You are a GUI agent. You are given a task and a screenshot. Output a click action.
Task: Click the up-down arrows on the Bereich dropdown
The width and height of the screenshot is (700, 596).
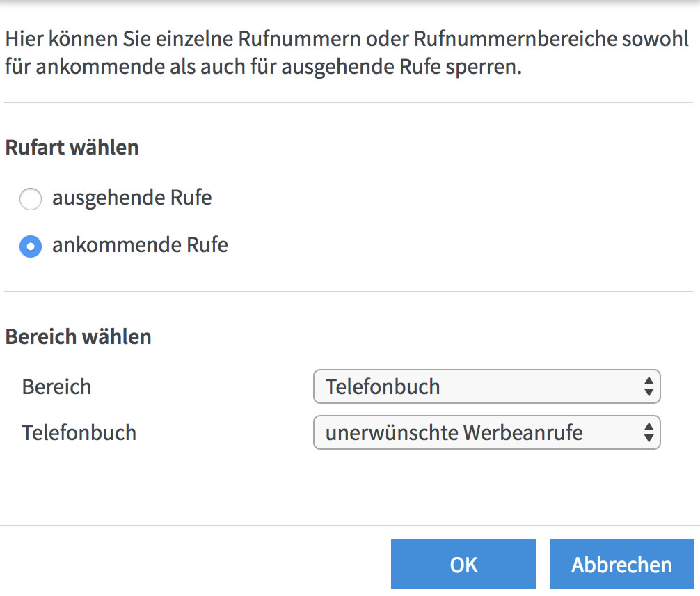pos(648,386)
